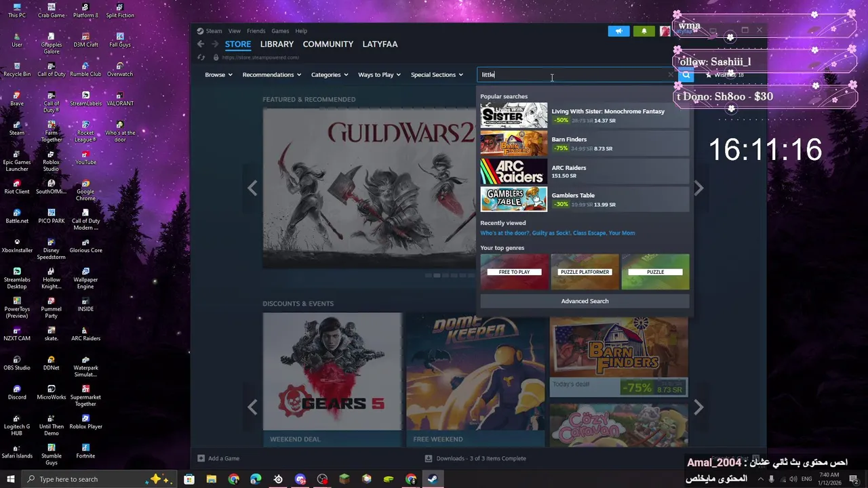The image size is (868, 488).
Task: Open the Your Mom recently viewed link
Action: (622, 233)
